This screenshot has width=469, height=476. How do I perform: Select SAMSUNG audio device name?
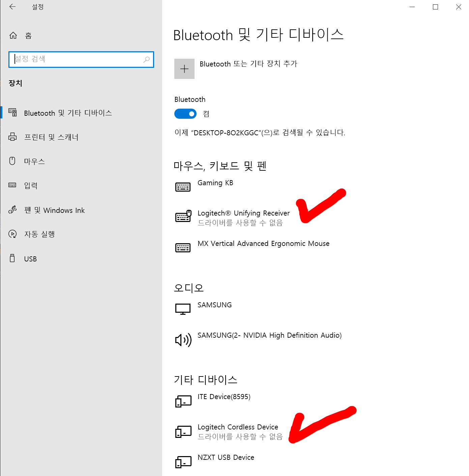tap(215, 305)
